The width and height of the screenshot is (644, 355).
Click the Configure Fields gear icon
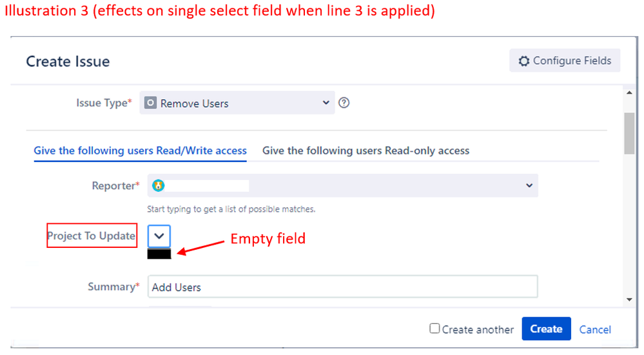[x=523, y=61]
